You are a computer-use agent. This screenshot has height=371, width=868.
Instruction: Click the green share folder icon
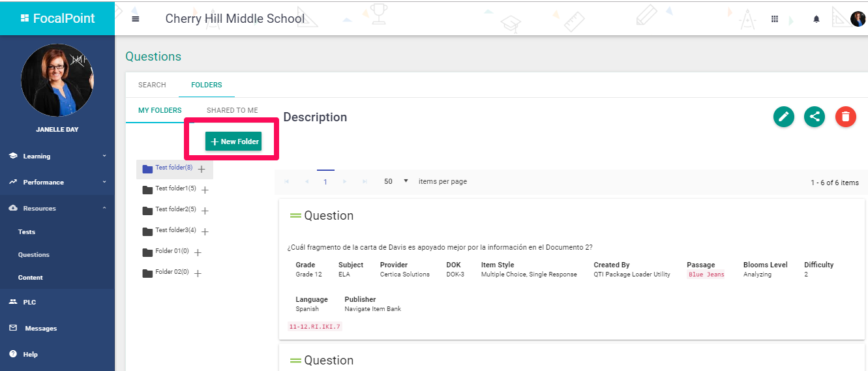click(814, 117)
